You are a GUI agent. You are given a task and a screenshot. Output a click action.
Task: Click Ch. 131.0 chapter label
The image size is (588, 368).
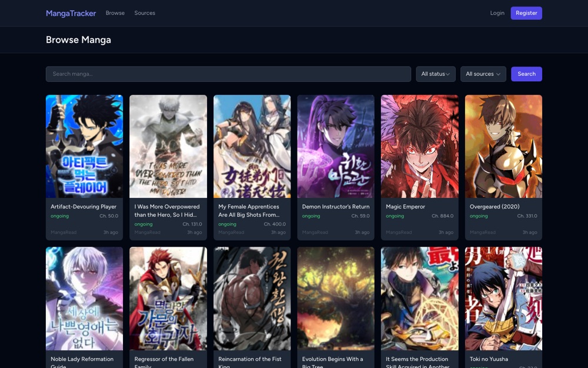(x=192, y=224)
